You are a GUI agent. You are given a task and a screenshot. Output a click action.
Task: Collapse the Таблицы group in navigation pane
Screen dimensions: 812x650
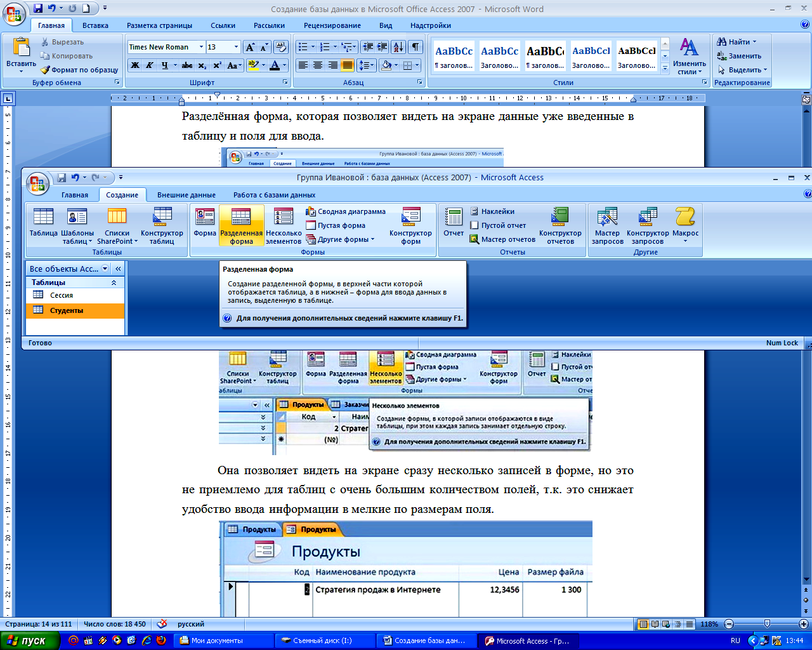click(114, 282)
